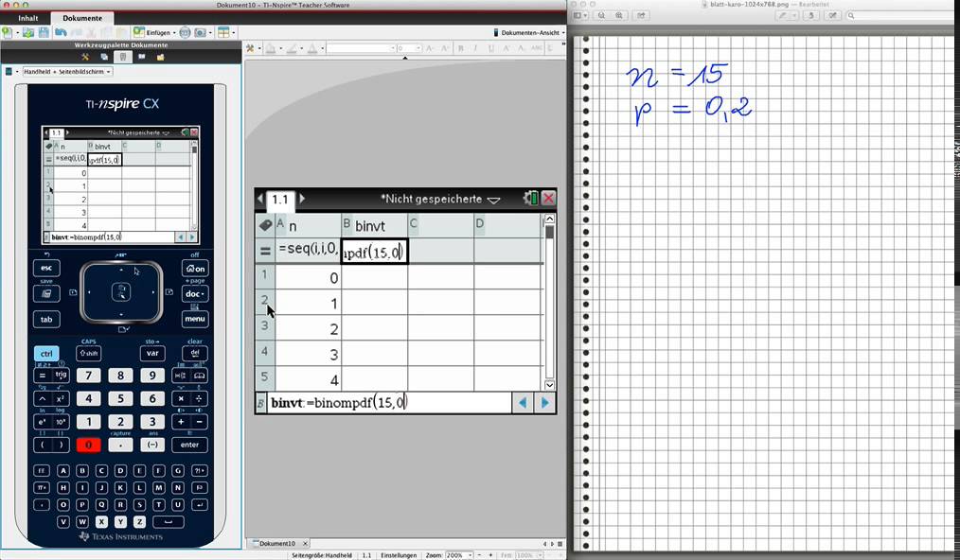Open the view mode dropdown in Preview window

(x=581, y=15)
